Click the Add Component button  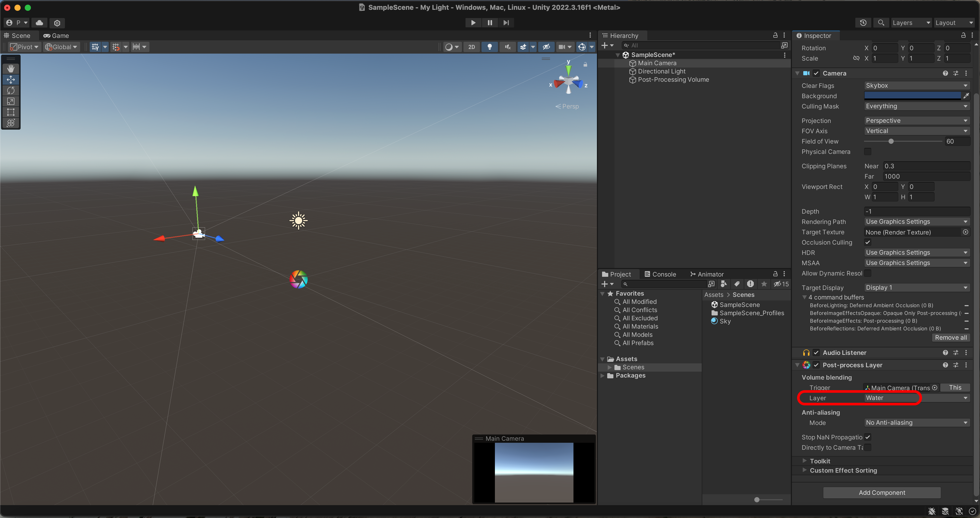(882, 492)
